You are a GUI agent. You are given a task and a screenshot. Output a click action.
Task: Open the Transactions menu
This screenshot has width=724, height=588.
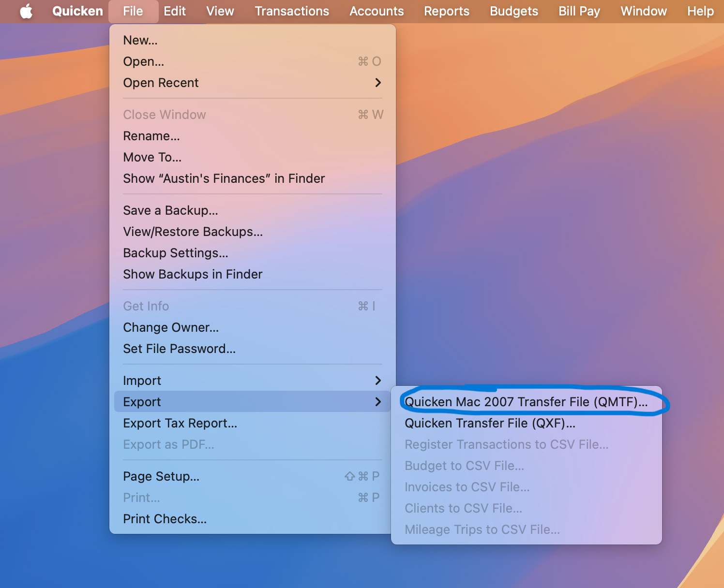(x=292, y=11)
